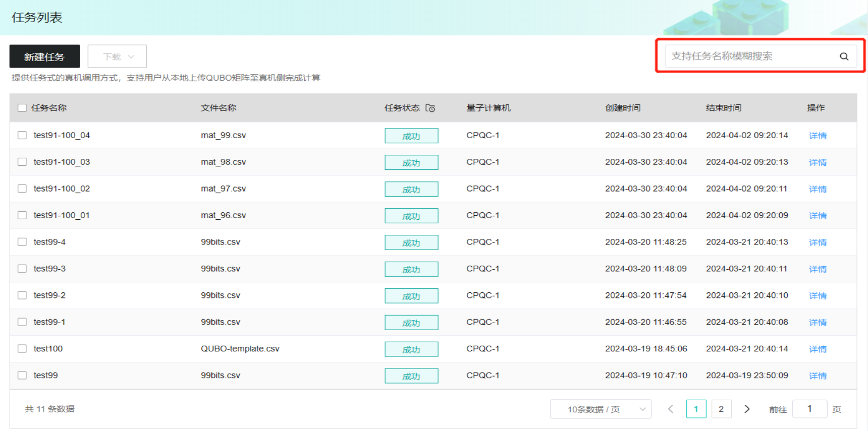Open 详情 link for test99-4

coord(818,242)
